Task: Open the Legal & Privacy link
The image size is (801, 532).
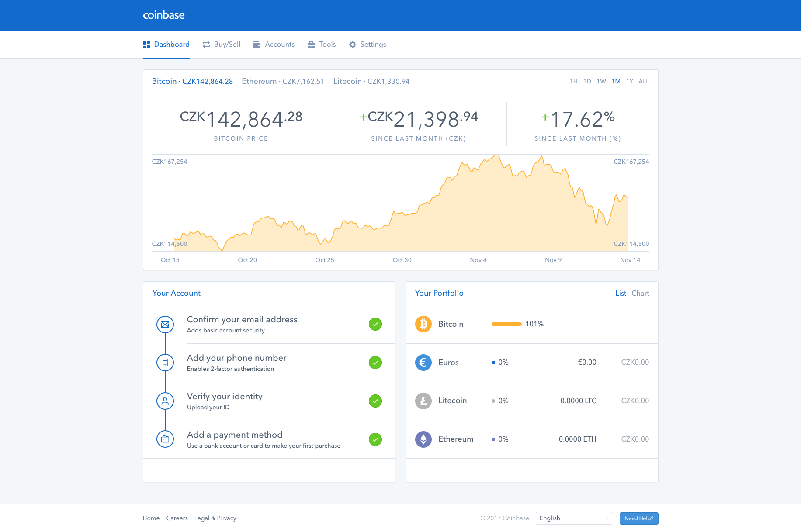Action: click(215, 518)
